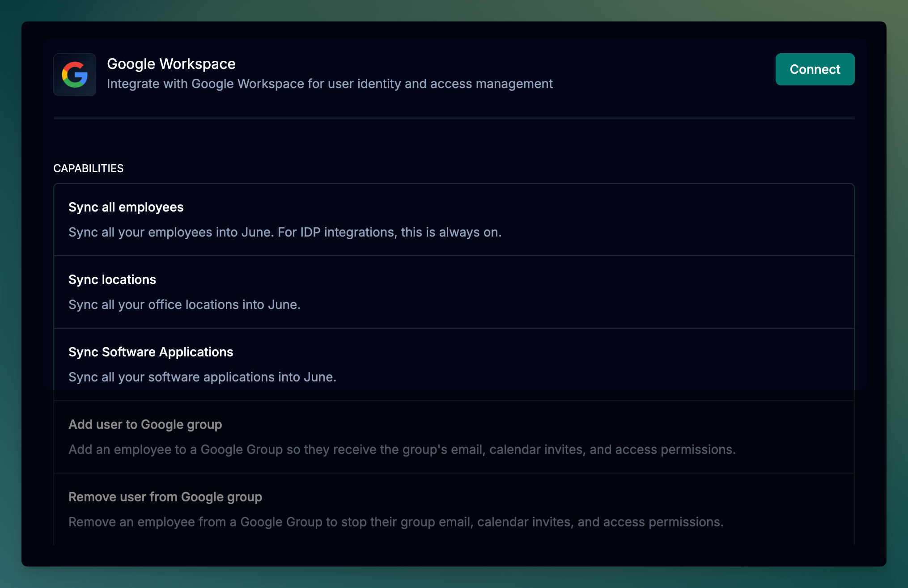Click the Connect button
This screenshot has height=588, width=908.
815,69
